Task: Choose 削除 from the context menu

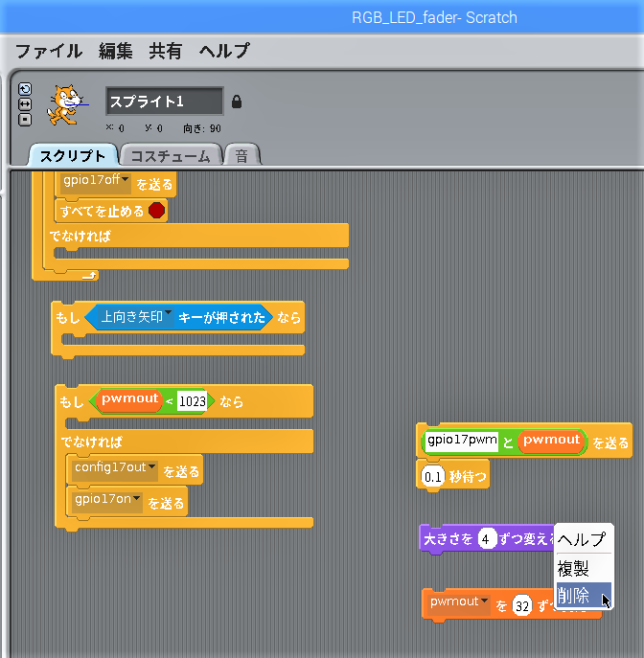Action: [x=574, y=596]
